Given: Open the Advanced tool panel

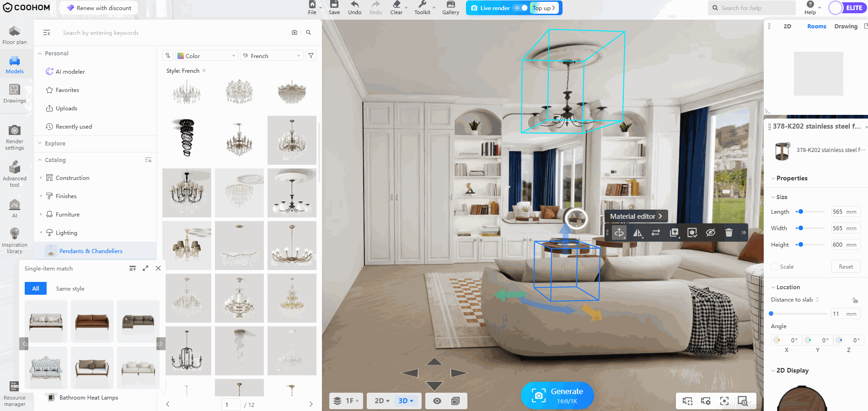Looking at the screenshot, I should (x=15, y=174).
